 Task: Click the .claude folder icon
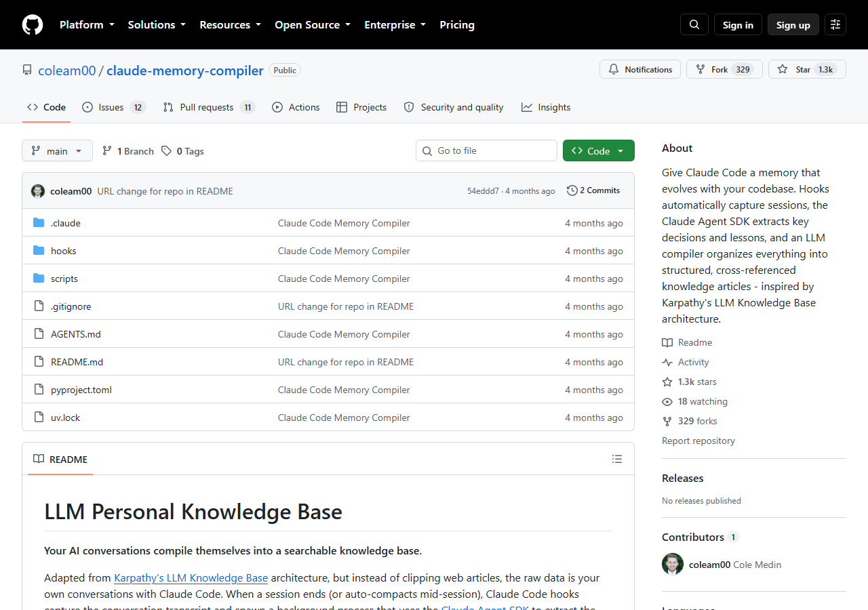click(39, 223)
